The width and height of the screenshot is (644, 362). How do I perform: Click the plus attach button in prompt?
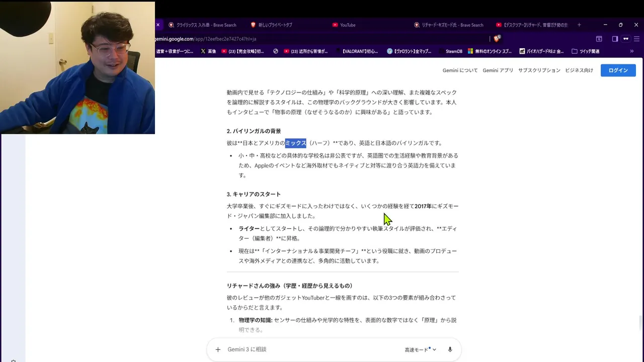click(x=218, y=349)
